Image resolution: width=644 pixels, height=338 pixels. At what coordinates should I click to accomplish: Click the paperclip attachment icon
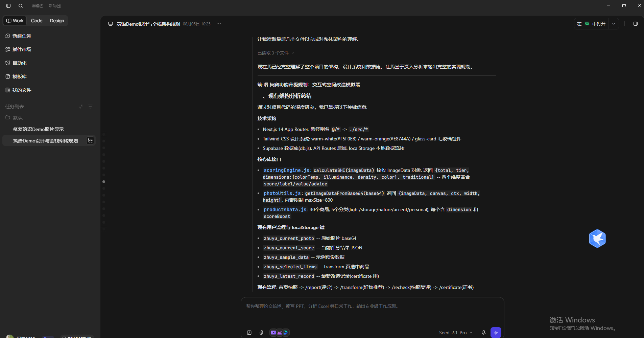261,333
